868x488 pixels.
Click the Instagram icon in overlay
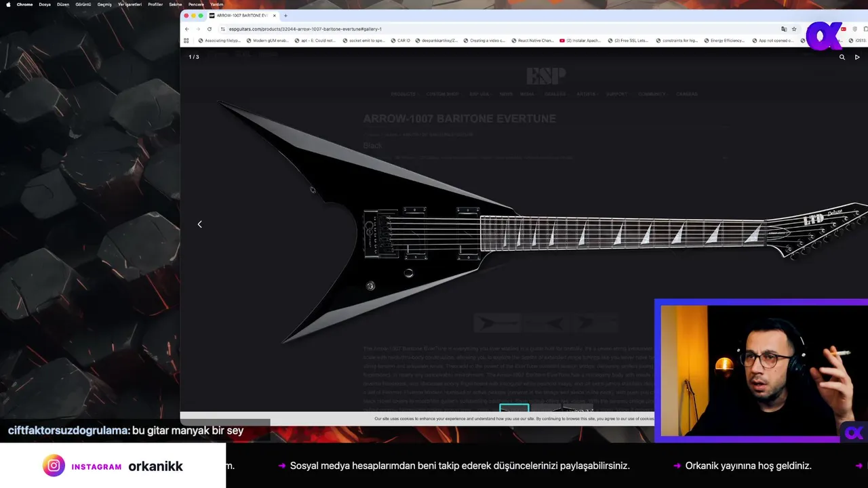(54, 466)
